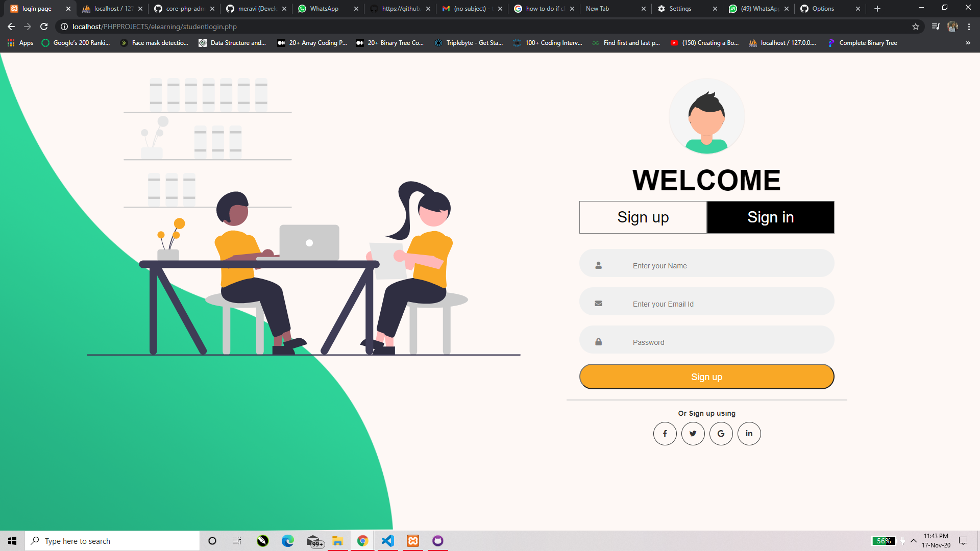Image resolution: width=980 pixels, height=551 pixels.
Task: Click the LinkedIn sign up icon
Action: click(x=749, y=434)
